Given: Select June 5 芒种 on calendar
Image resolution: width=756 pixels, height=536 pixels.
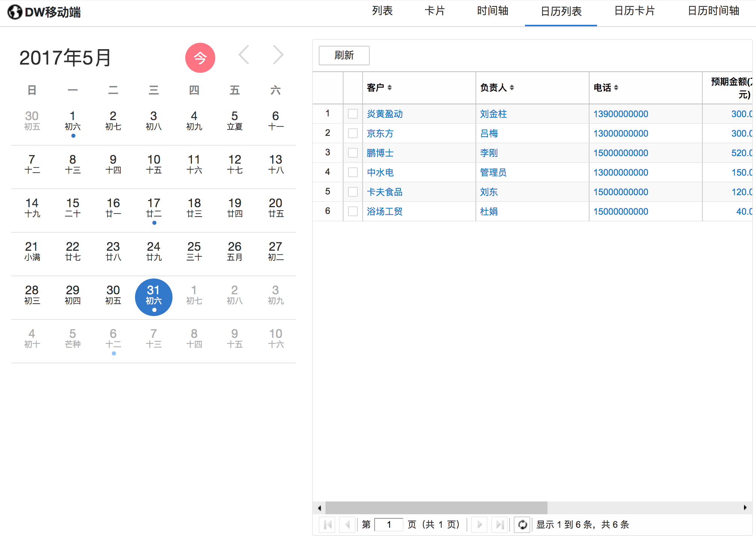Looking at the screenshot, I should (73, 339).
